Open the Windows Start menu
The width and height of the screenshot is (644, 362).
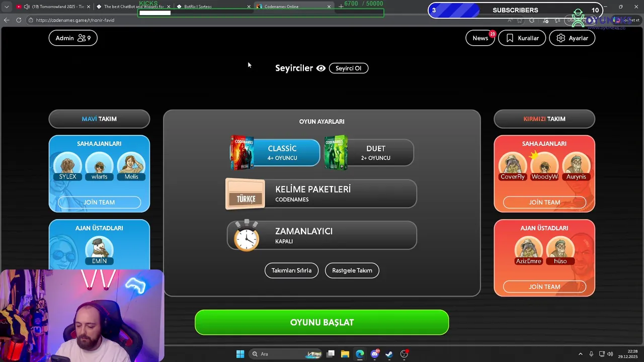point(240,354)
